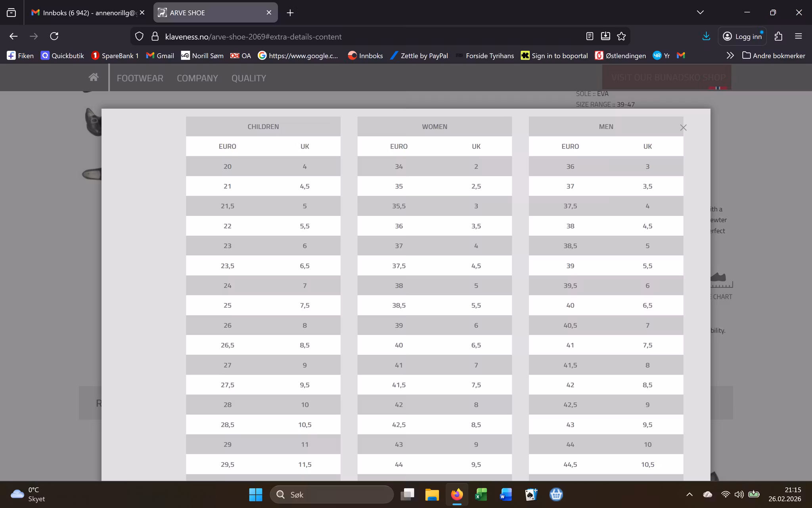Open Firefox application hamburger menu

point(798,37)
